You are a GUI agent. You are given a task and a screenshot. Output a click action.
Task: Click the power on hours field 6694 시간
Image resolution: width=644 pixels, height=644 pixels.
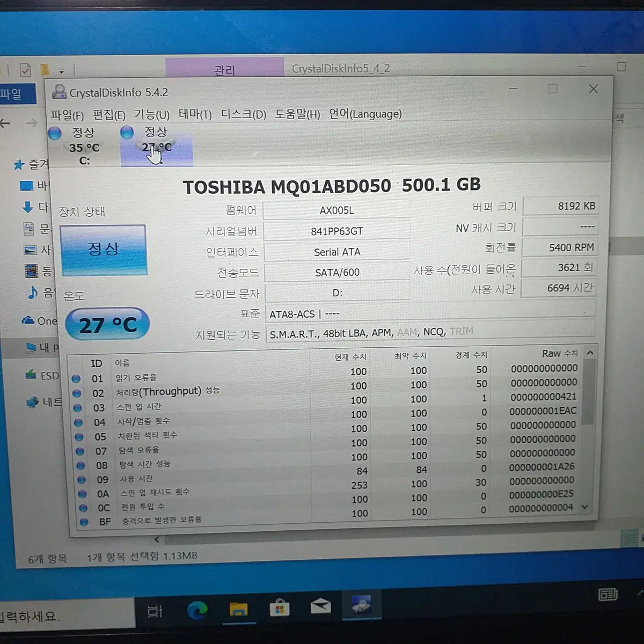coord(560,288)
